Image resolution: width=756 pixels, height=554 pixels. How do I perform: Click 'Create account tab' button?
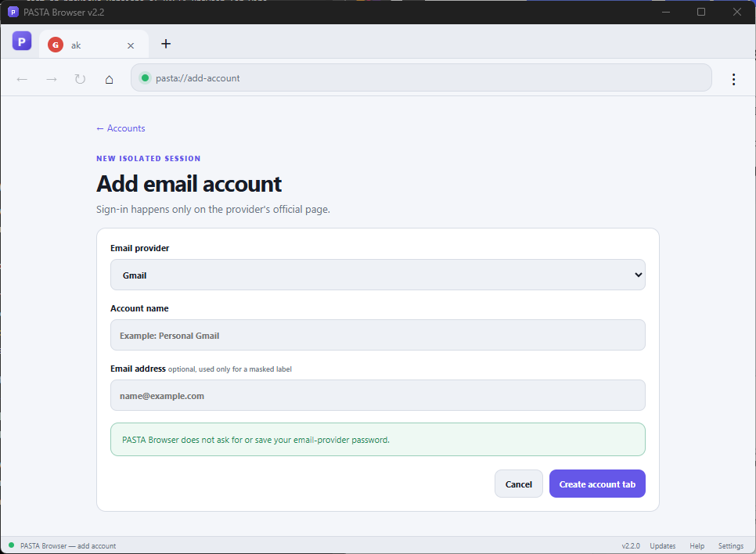(x=597, y=484)
